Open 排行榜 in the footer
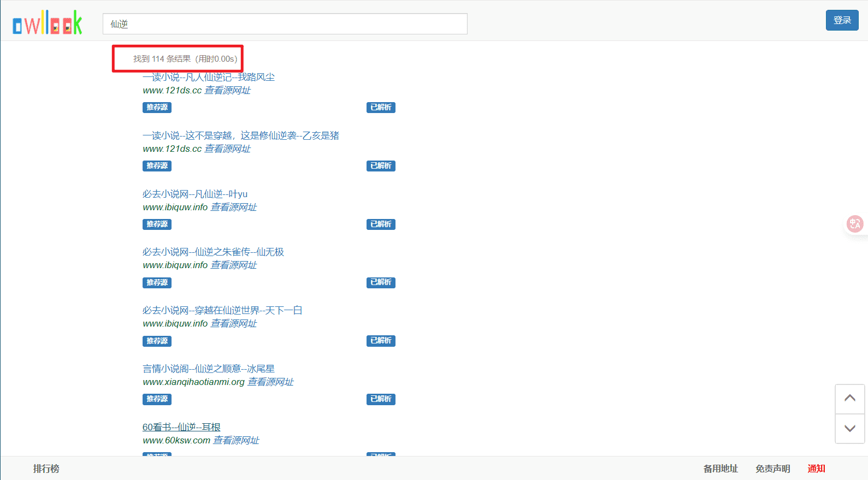The width and height of the screenshot is (868, 480). point(46,469)
